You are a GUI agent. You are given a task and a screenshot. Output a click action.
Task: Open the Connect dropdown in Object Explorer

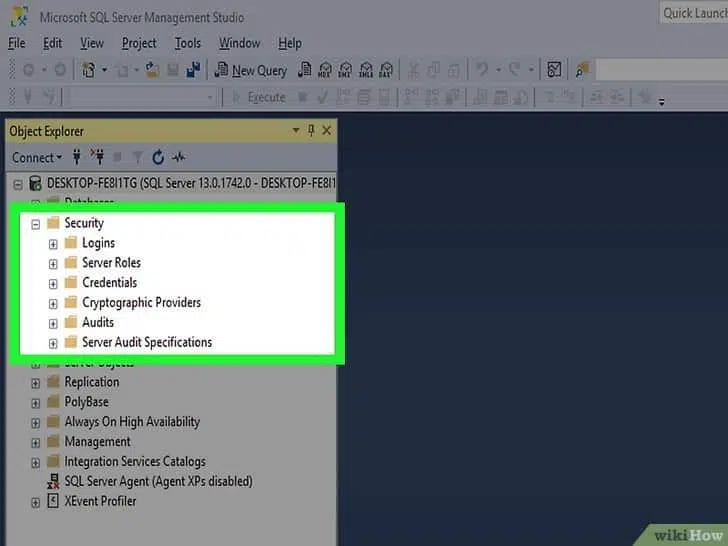(x=37, y=157)
